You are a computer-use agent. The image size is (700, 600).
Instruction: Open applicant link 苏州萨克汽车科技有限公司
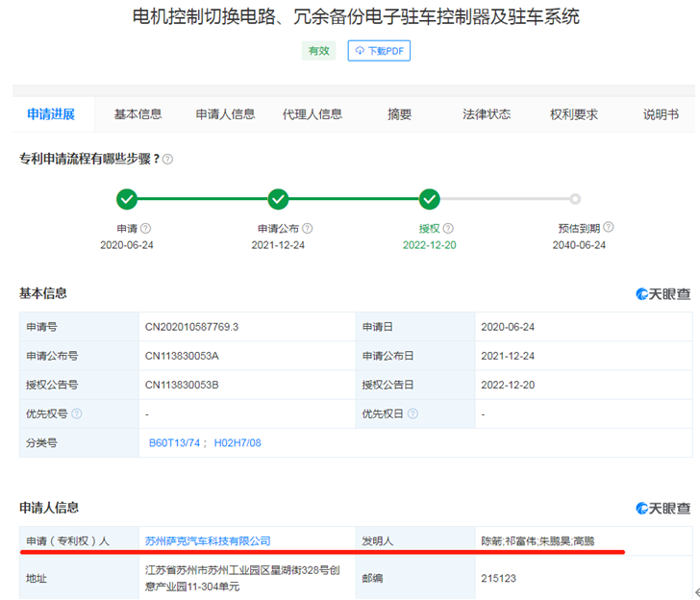pos(208,541)
